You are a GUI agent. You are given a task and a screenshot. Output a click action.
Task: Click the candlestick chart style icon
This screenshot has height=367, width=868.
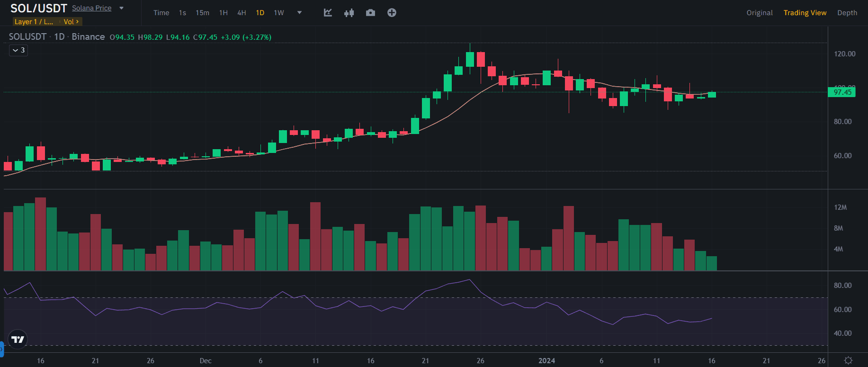pyautogui.click(x=349, y=13)
